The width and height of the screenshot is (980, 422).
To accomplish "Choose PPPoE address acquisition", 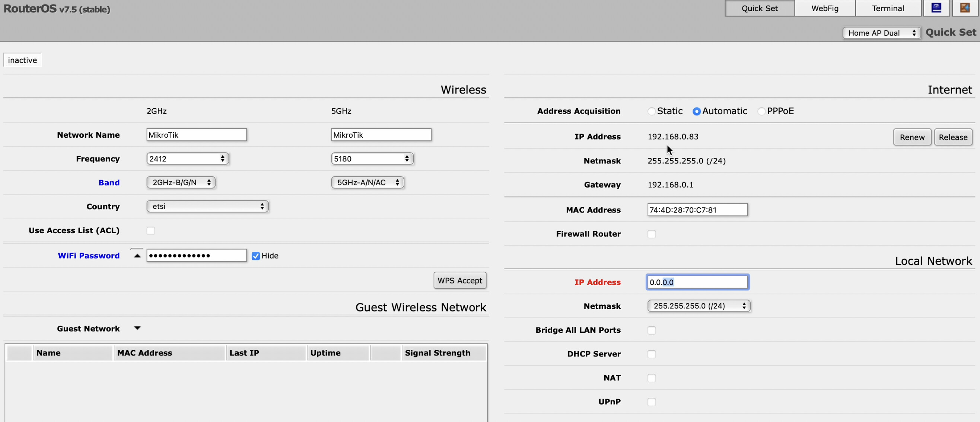I will 761,111.
